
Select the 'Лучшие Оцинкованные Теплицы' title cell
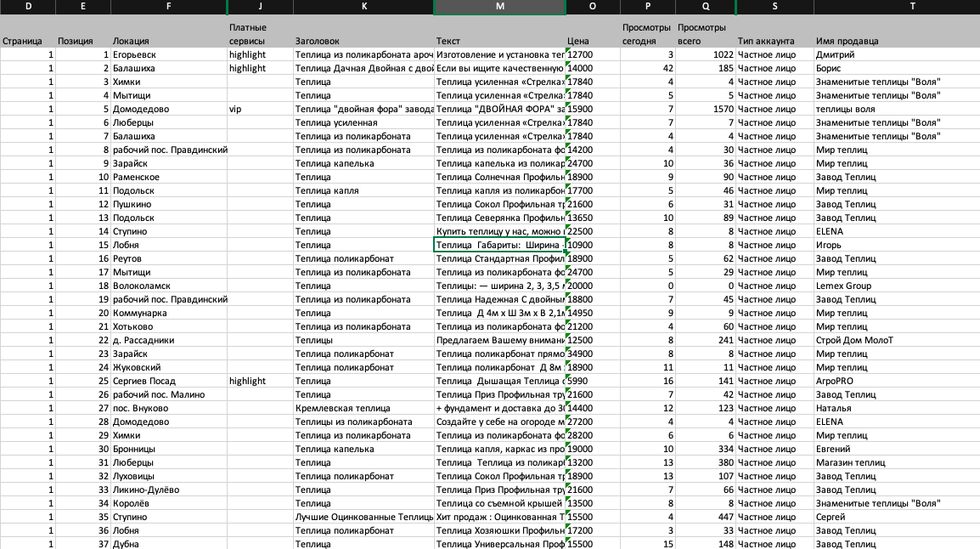363,517
